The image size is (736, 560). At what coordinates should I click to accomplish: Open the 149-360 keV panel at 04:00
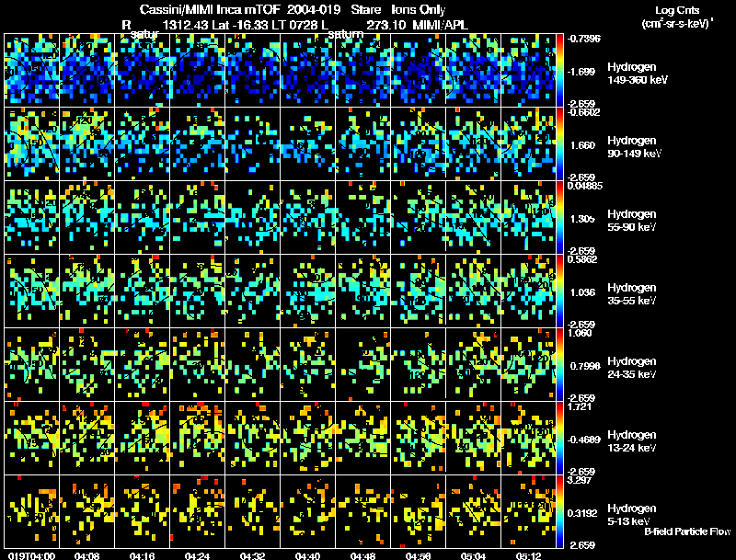(31, 71)
